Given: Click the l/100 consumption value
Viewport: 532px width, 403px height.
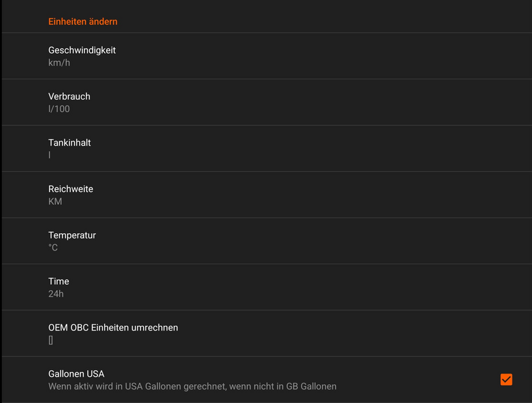Looking at the screenshot, I should [59, 109].
